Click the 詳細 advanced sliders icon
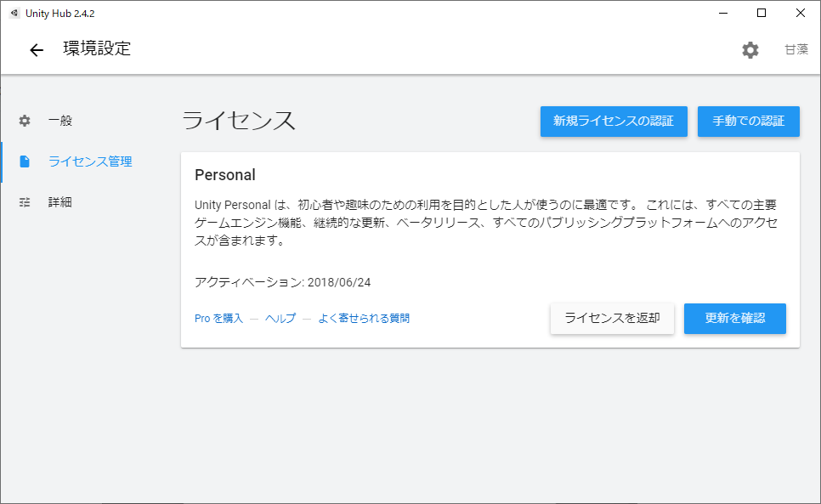 click(x=24, y=202)
